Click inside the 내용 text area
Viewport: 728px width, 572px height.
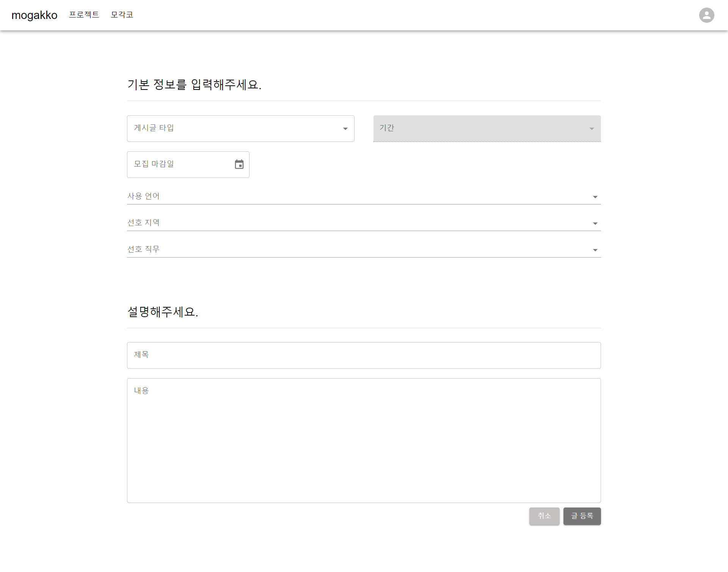point(364,440)
